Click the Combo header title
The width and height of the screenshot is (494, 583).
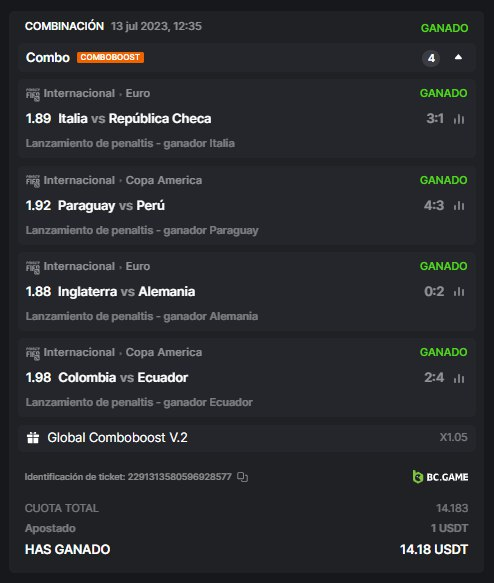(48, 57)
